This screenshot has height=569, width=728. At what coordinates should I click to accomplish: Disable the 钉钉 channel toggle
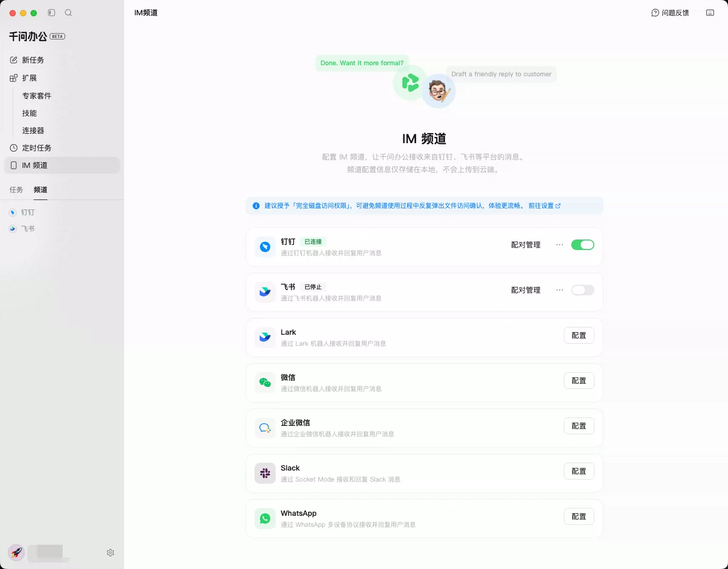(583, 245)
